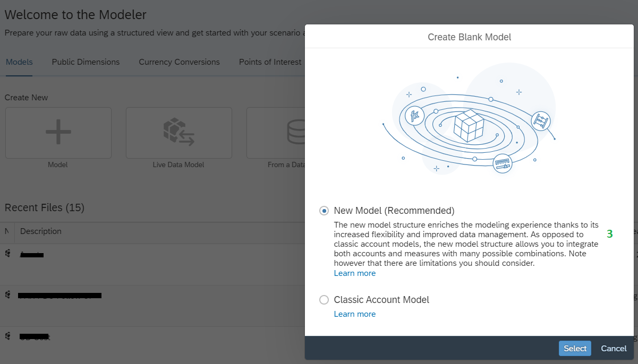Open Learn more link under New Model
This screenshot has width=638, height=364.
click(354, 273)
